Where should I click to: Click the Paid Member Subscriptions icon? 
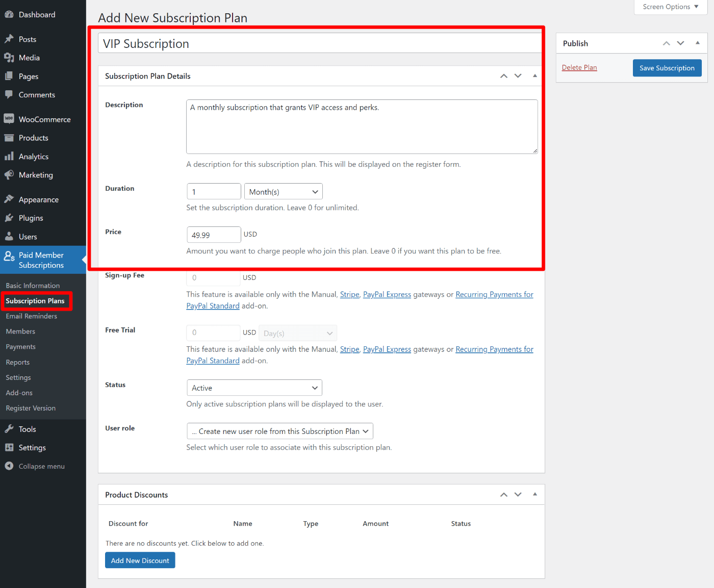[9, 256]
